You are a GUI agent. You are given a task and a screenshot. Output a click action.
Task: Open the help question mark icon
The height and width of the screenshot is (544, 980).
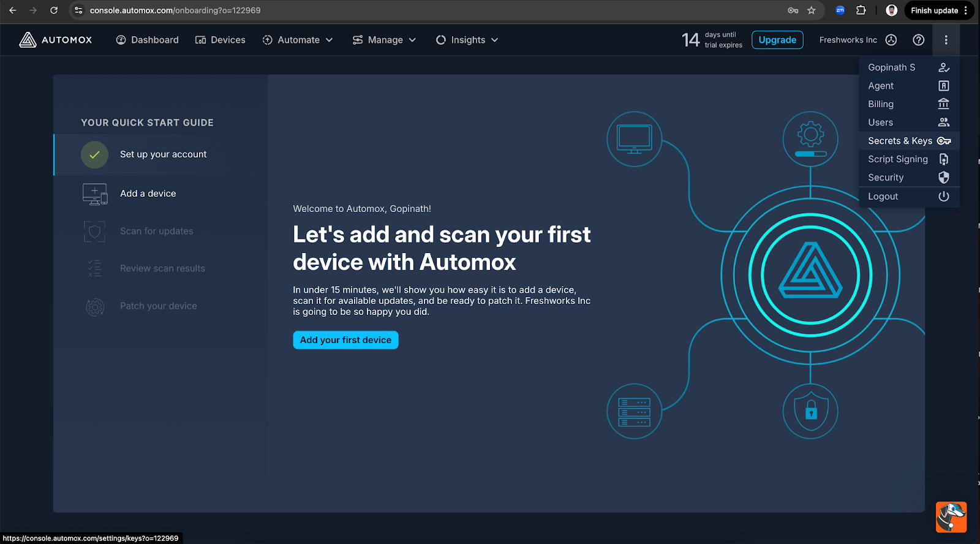click(918, 40)
